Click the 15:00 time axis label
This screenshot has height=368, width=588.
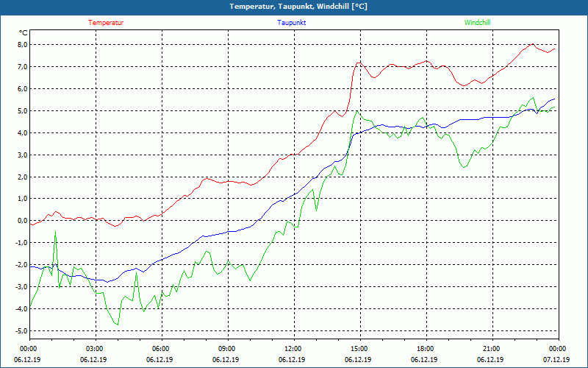coord(359,349)
